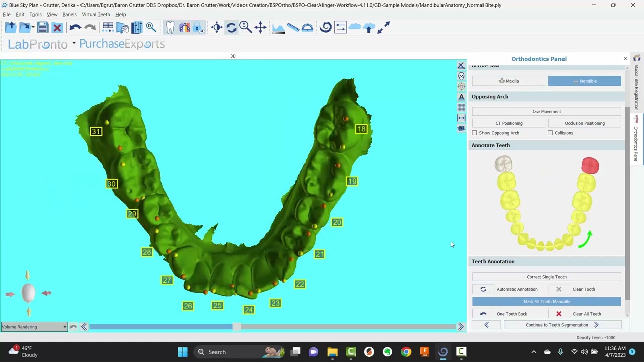644x362 pixels.
Task: Open the Help menu
Action: [x=121, y=14]
